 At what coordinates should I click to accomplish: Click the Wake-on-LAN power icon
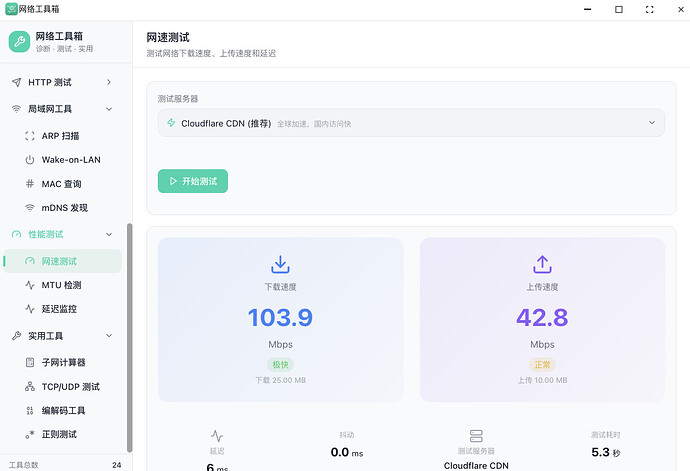(30, 160)
